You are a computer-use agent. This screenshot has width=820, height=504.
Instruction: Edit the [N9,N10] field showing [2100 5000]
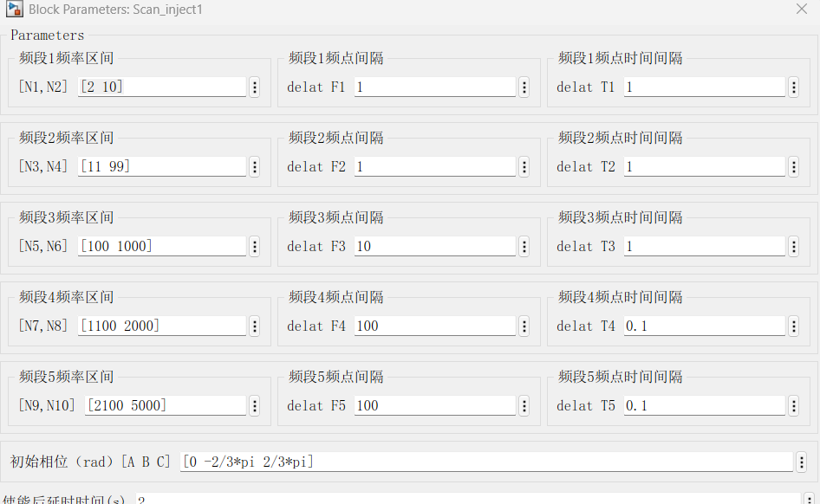[166, 405]
